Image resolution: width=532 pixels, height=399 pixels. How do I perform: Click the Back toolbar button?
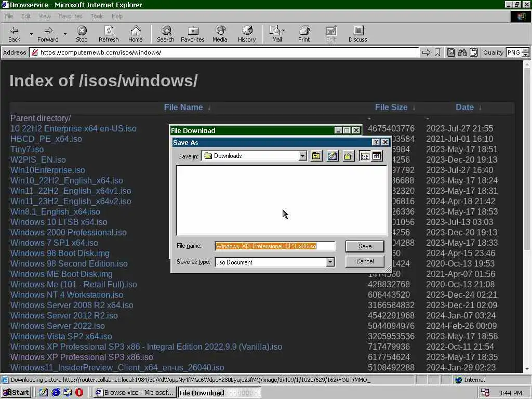tap(14, 34)
